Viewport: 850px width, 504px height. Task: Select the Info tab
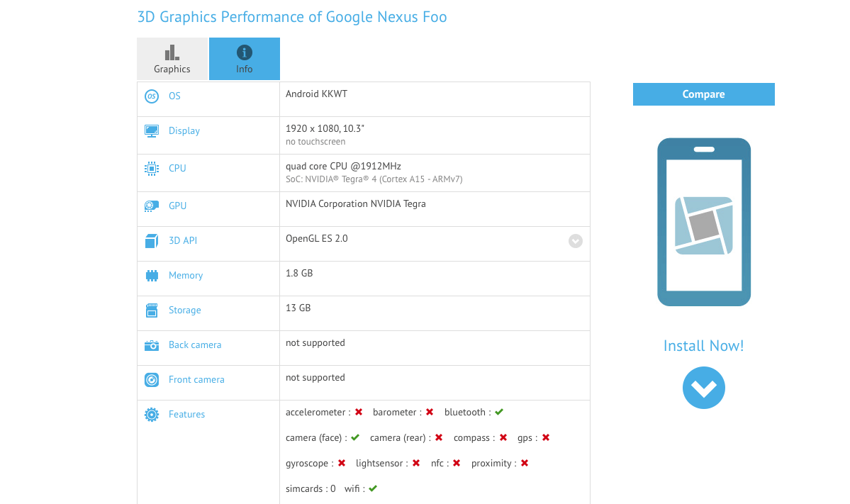[244, 59]
